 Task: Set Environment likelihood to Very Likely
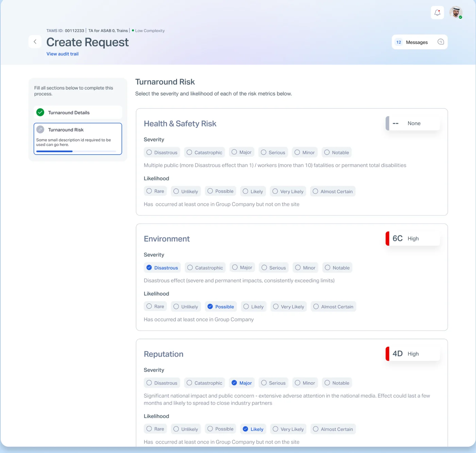click(x=289, y=307)
